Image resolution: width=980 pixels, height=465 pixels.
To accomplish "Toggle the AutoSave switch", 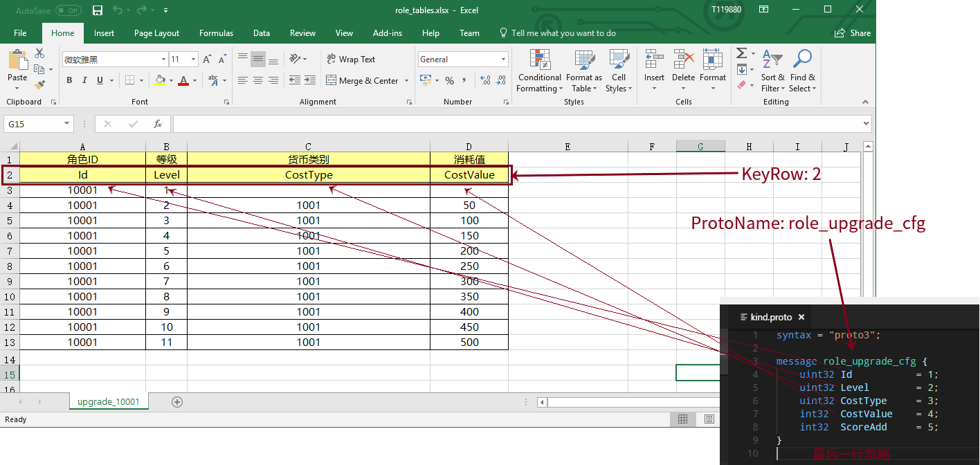I will [68, 10].
